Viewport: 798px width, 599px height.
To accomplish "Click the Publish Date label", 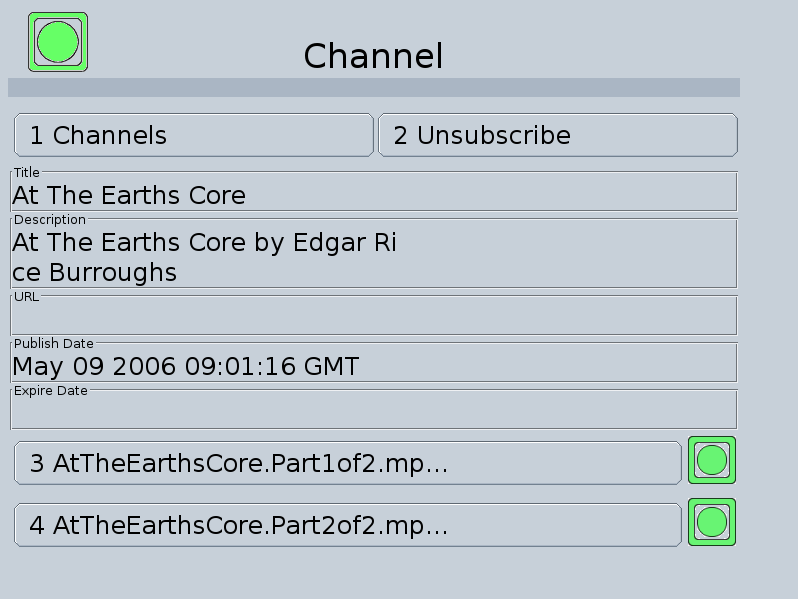I will [53, 344].
